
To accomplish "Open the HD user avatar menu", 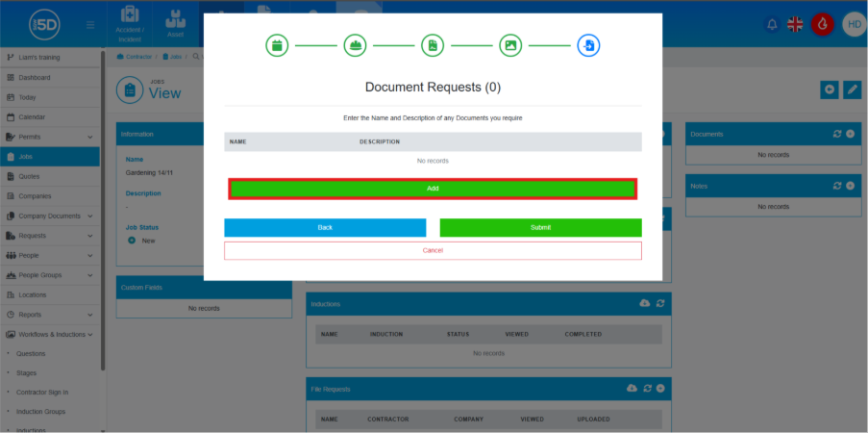I will coord(852,25).
